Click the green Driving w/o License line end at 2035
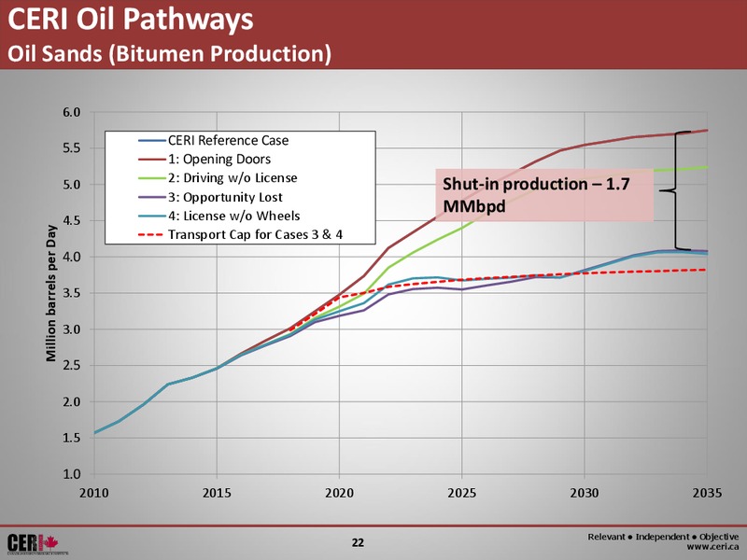The image size is (747, 560). (707, 167)
